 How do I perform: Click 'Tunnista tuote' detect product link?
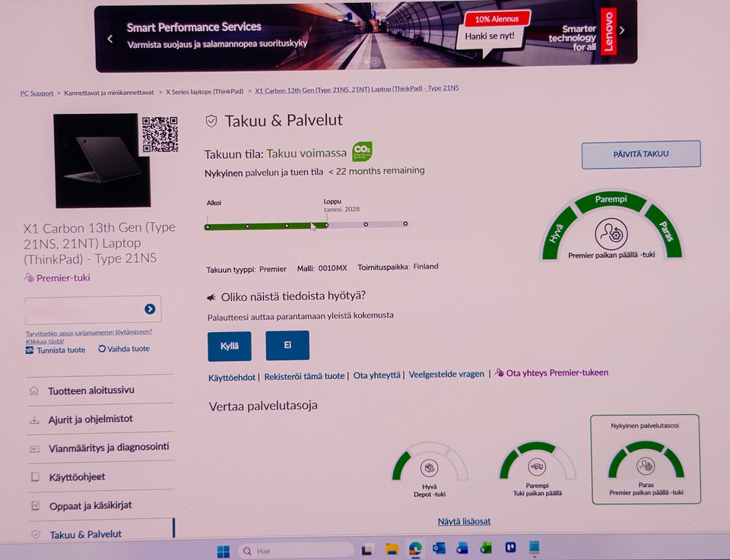56,350
